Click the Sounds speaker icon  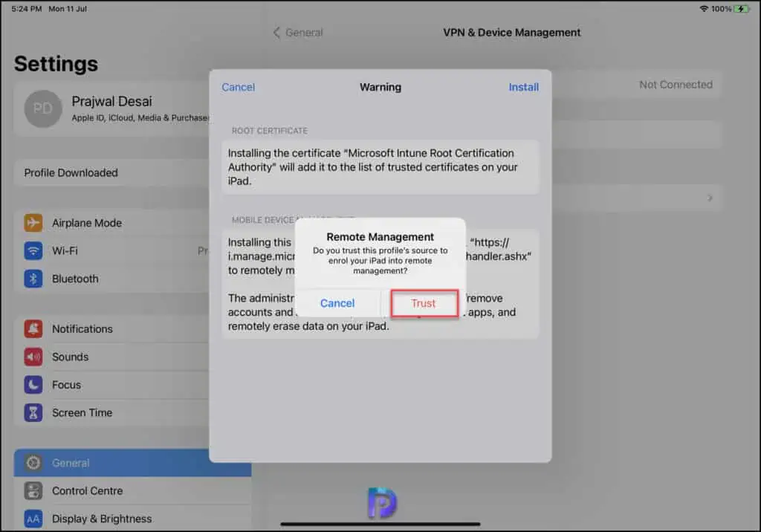(33, 357)
